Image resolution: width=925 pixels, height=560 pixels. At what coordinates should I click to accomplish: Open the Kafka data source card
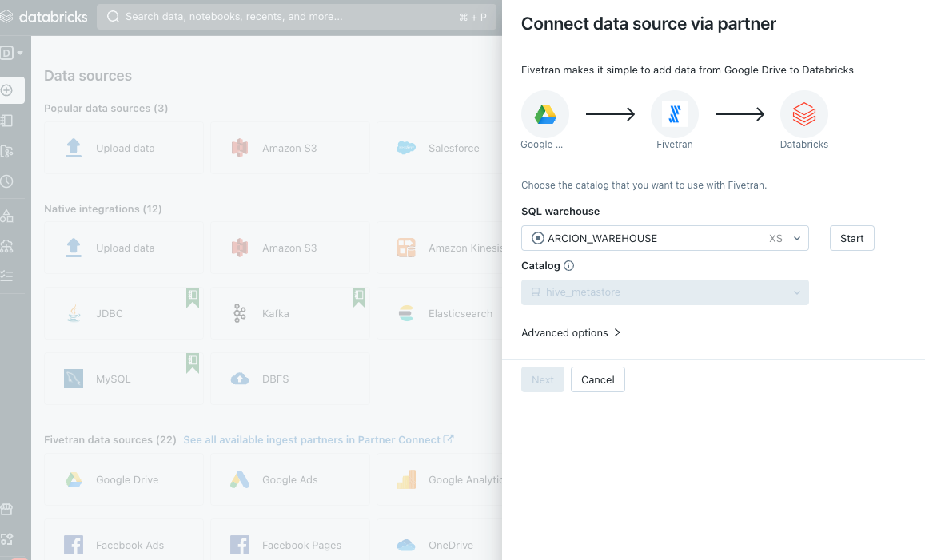coord(290,314)
